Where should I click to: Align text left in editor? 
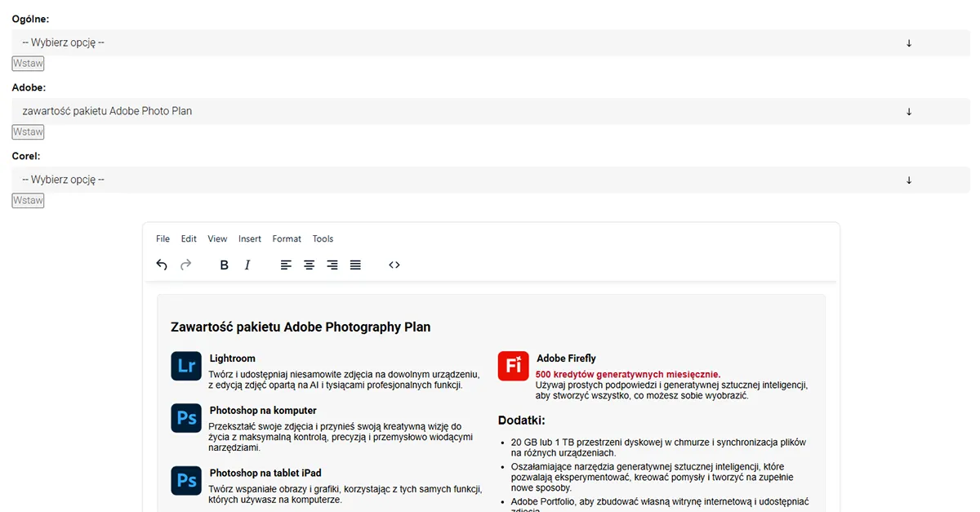click(286, 265)
